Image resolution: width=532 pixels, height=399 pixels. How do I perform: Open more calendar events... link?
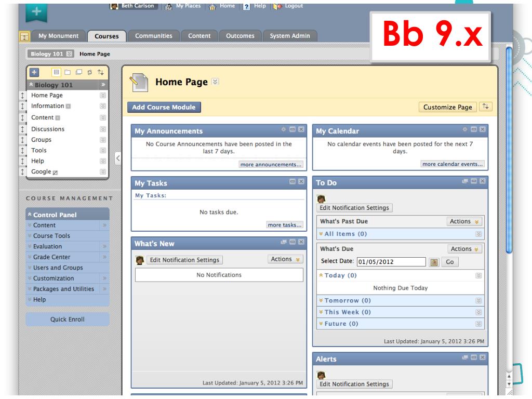[x=453, y=164]
